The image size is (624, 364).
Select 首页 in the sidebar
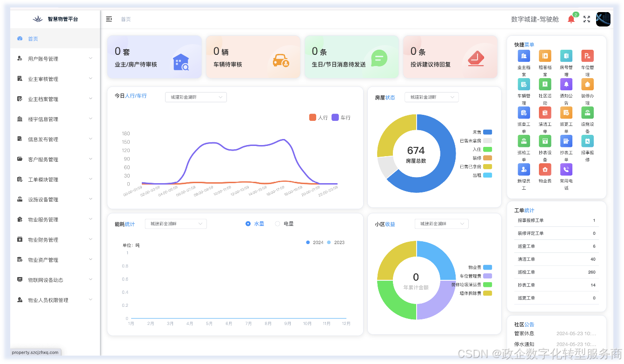55,39
